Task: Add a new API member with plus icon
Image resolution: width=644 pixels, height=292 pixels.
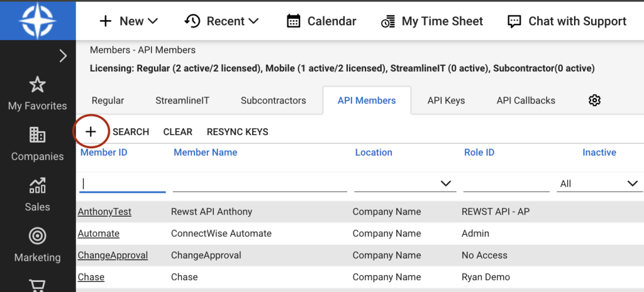Action: [x=91, y=132]
